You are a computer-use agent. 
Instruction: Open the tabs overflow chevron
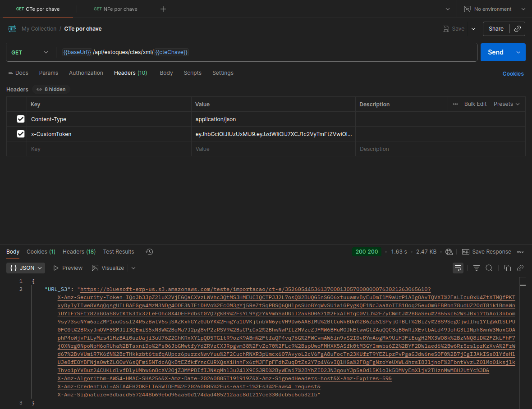click(448, 9)
